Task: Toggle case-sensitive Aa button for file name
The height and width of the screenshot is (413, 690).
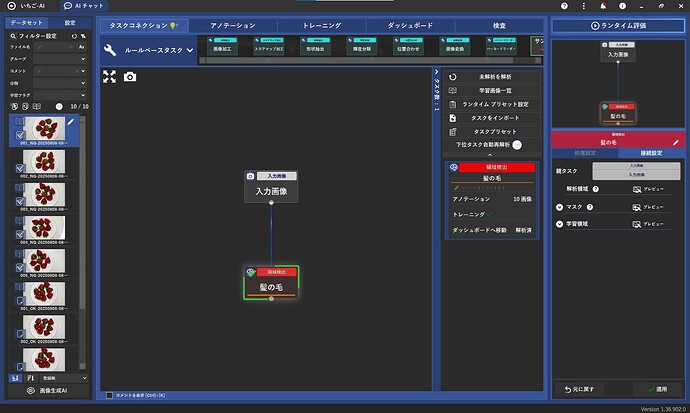Action: pyautogui.click(x=81, y=47)
